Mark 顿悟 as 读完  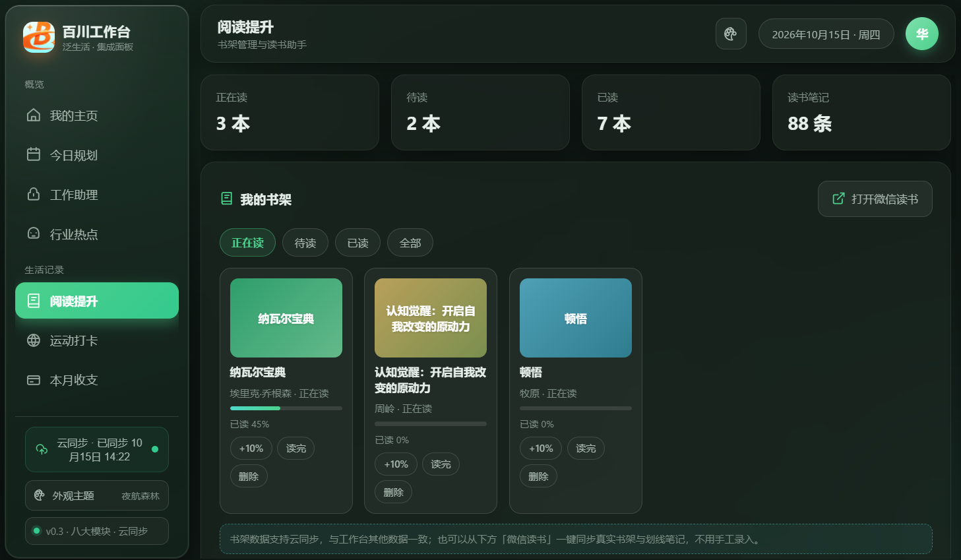click(586, 449)
